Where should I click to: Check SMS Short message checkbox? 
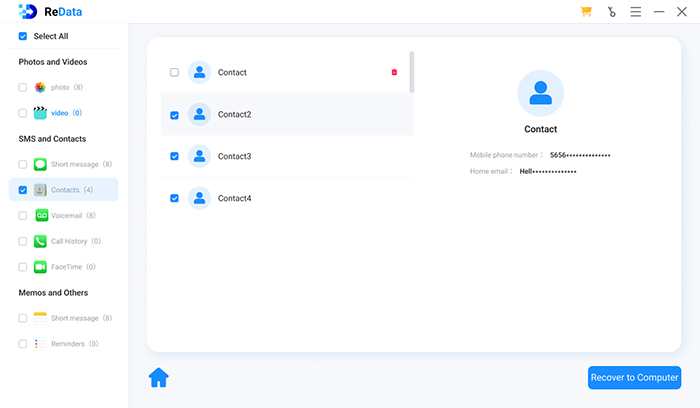[x=23, y=164]
